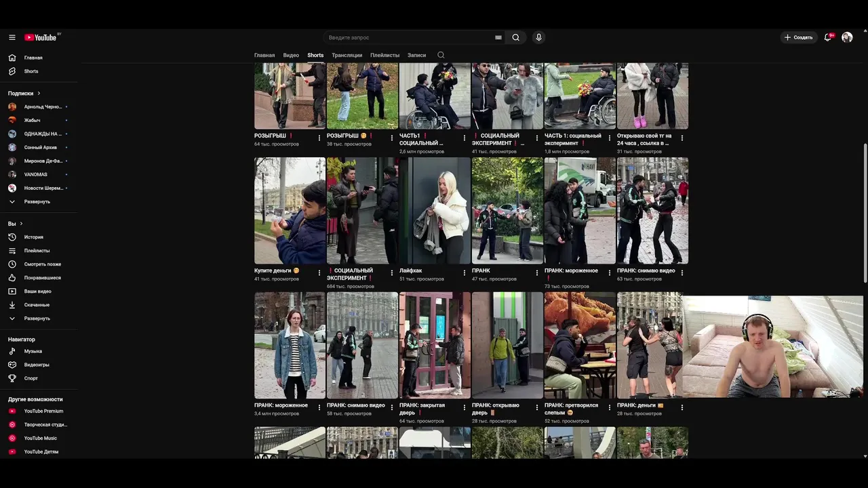
Task: Open three-dot menu for Купите деньги
Action: (319, 272)
